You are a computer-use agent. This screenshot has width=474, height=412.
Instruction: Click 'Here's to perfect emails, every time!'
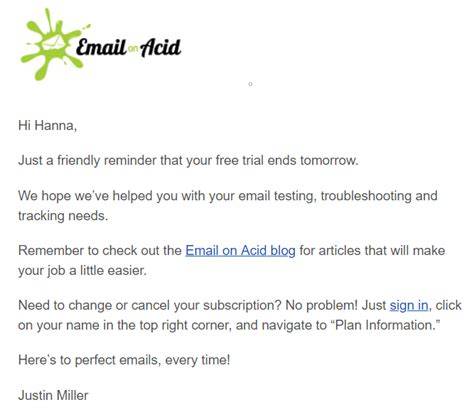(x=124, y=360)
